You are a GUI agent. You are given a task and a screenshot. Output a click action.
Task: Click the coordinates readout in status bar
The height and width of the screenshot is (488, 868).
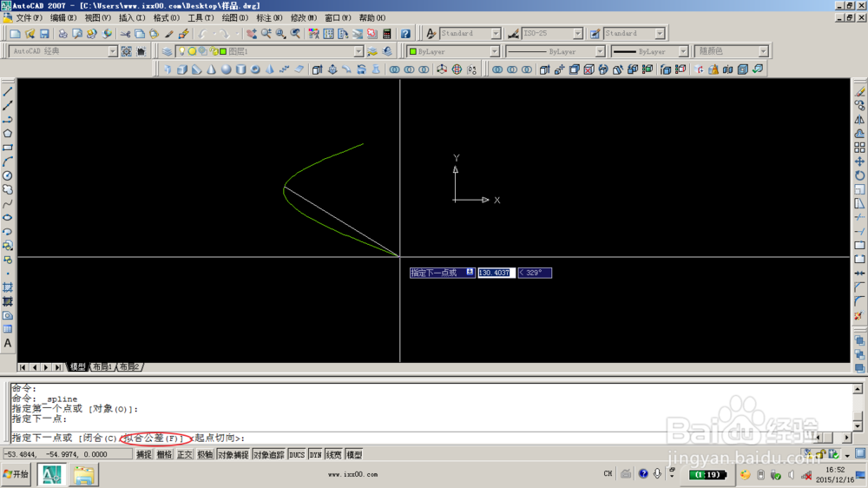click(x=68, y=454)
